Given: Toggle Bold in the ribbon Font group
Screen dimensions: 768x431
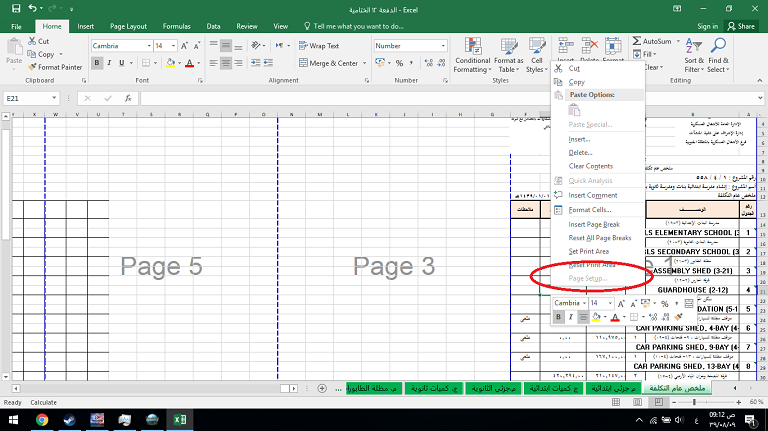Looking at the screenshot, I should click(x=96, y=63).
